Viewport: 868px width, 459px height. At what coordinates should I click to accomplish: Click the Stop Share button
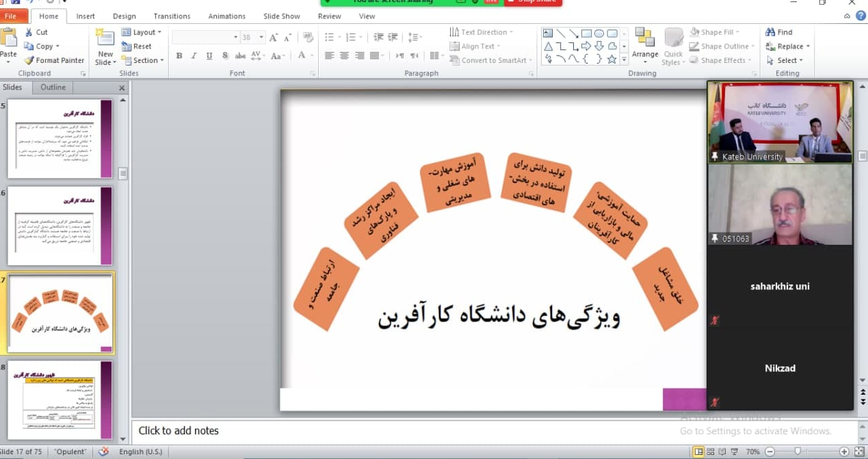click(x=533, y=2)
